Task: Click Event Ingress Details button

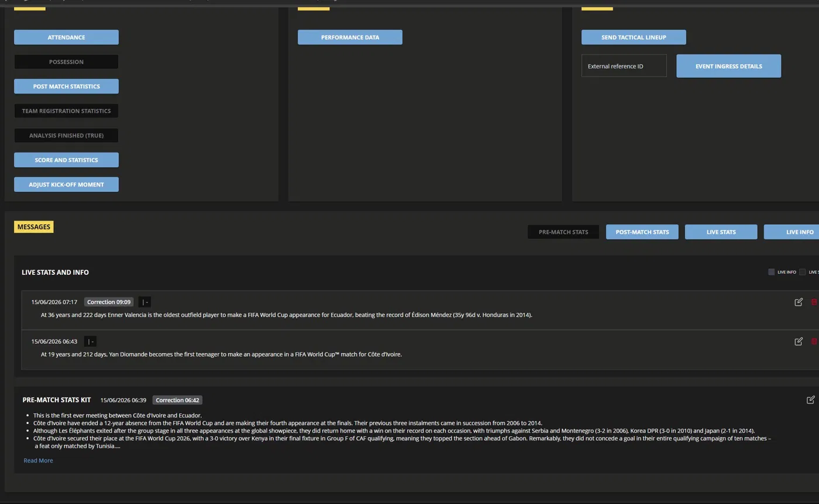Action: (728, 66)
